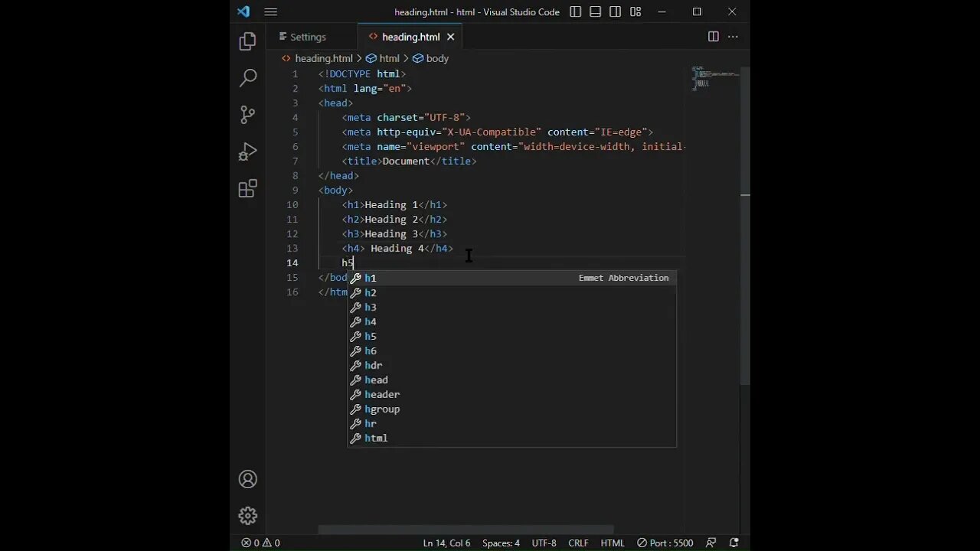Click the Heading 1 code line

(394, 204)
